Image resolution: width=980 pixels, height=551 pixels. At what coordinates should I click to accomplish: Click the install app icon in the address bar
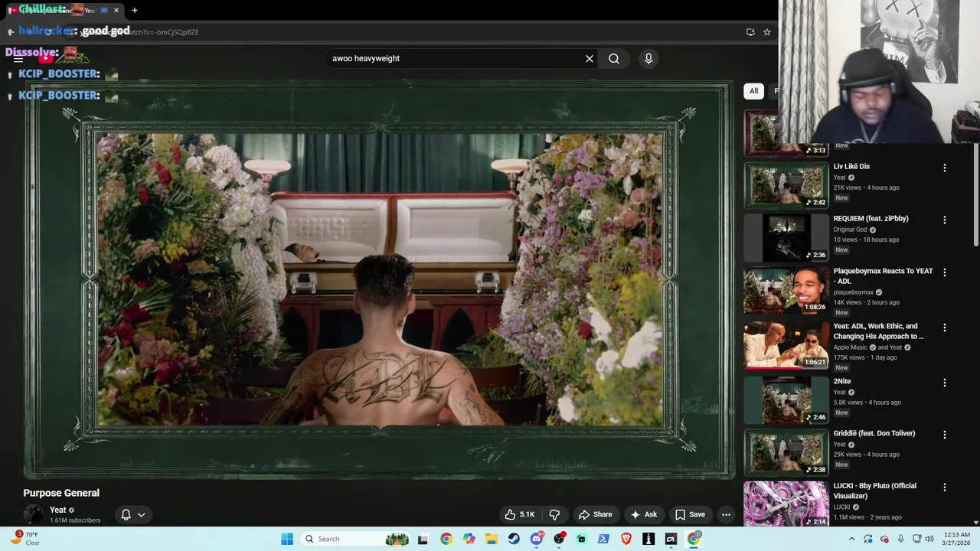tap(750, 32)
